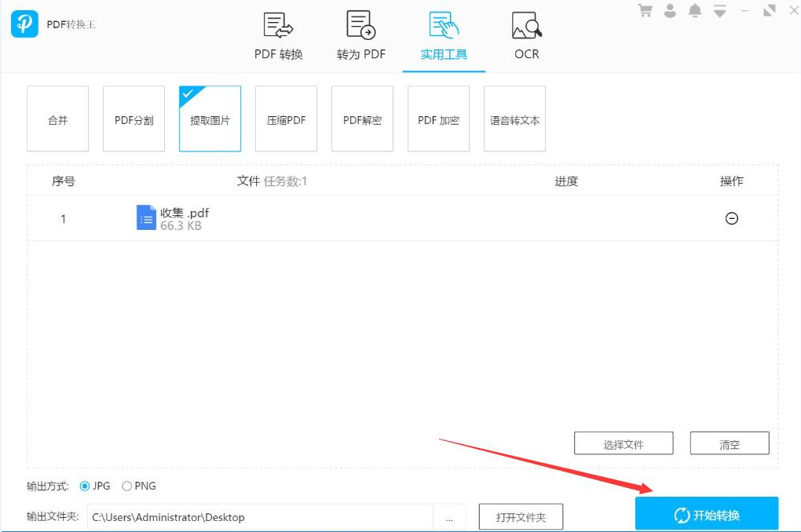801x532 pixels.
Task: Select the 压缩PDF tool
Action: tap(286, 119)
